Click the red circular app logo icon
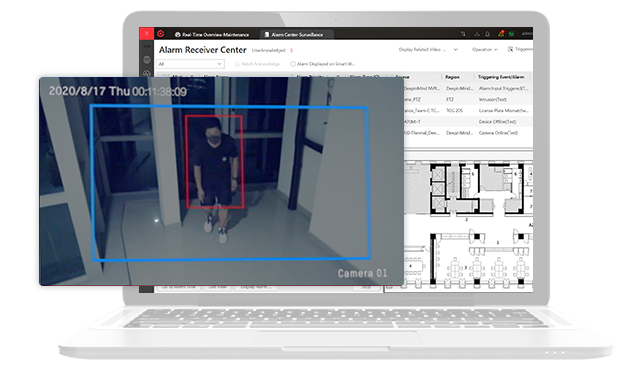 coord(161,34)
